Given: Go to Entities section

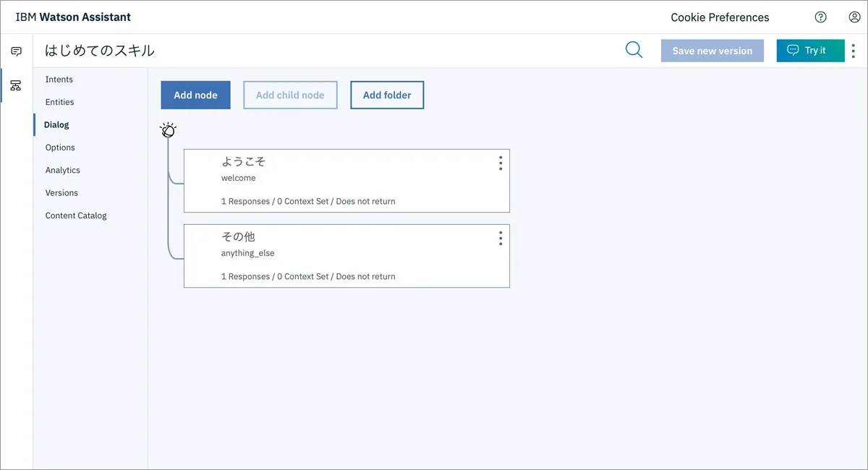Looking at the screenshot, I should 60,102.
